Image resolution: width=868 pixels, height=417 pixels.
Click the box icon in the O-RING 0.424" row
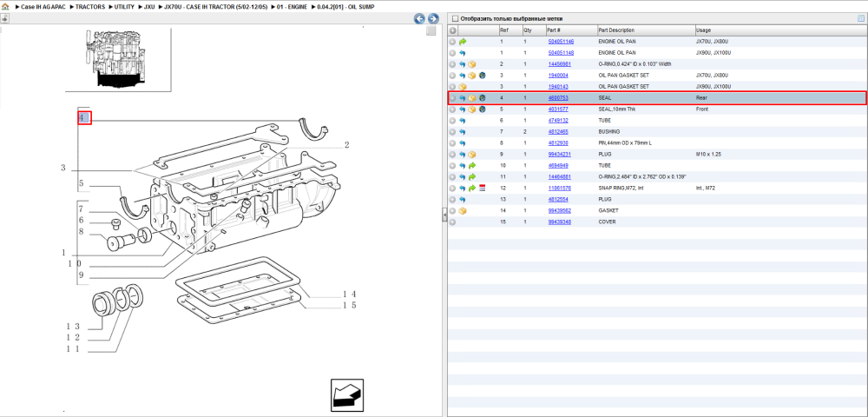[x=472, y=64]
